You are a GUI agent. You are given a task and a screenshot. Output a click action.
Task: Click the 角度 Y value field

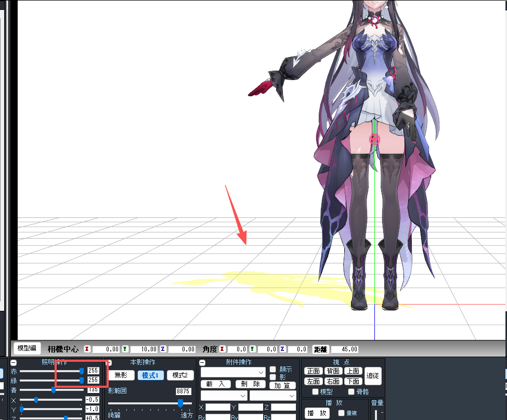[267, 349]
